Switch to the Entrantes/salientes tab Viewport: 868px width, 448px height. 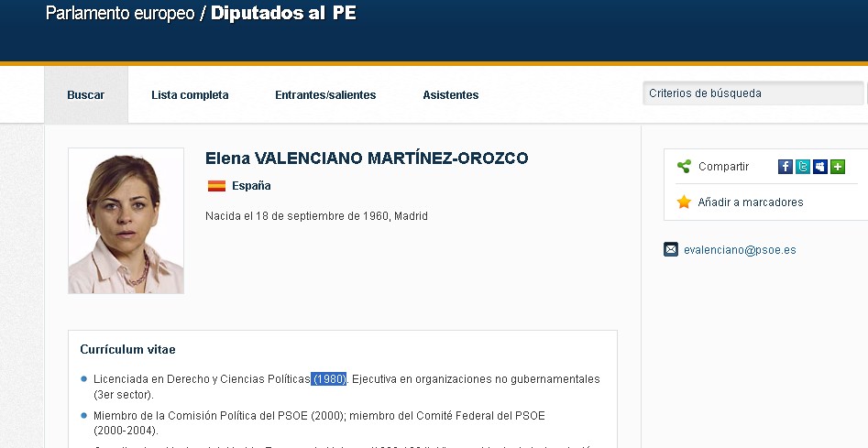click(x=325, y=95)
